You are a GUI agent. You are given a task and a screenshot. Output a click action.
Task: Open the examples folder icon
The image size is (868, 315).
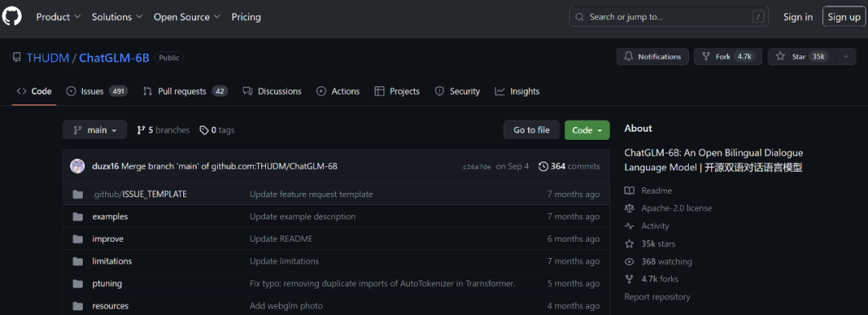pyautogui.click(x=77, y=216)
